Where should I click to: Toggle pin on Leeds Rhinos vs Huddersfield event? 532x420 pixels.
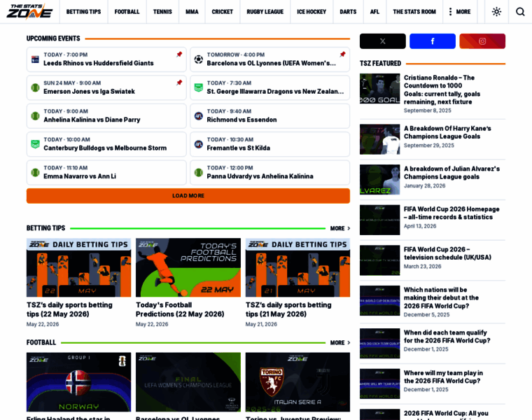179,55
